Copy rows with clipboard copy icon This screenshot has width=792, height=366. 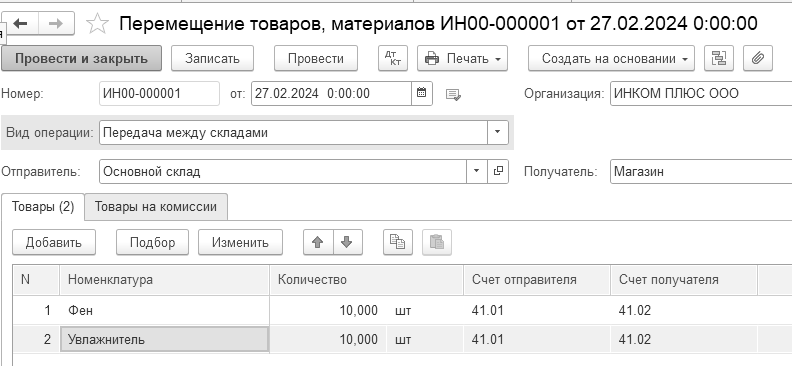click(398, 242)
